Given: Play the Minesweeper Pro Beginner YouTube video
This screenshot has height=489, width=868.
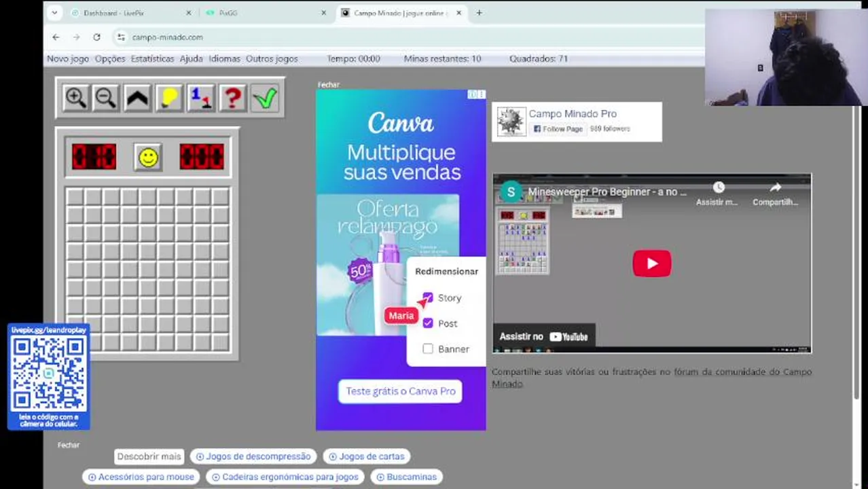Looking at the screenshot, I should pos(652,264).
